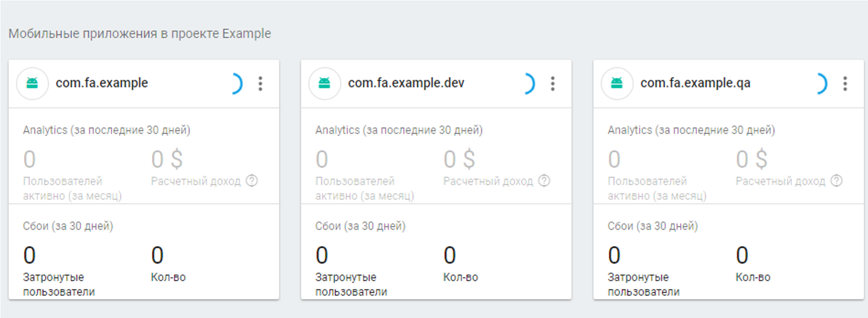Viewport: 868px width, 318px height.
Task: Click the Android icon of com.fa.example.qa
Action: point(617,84)
